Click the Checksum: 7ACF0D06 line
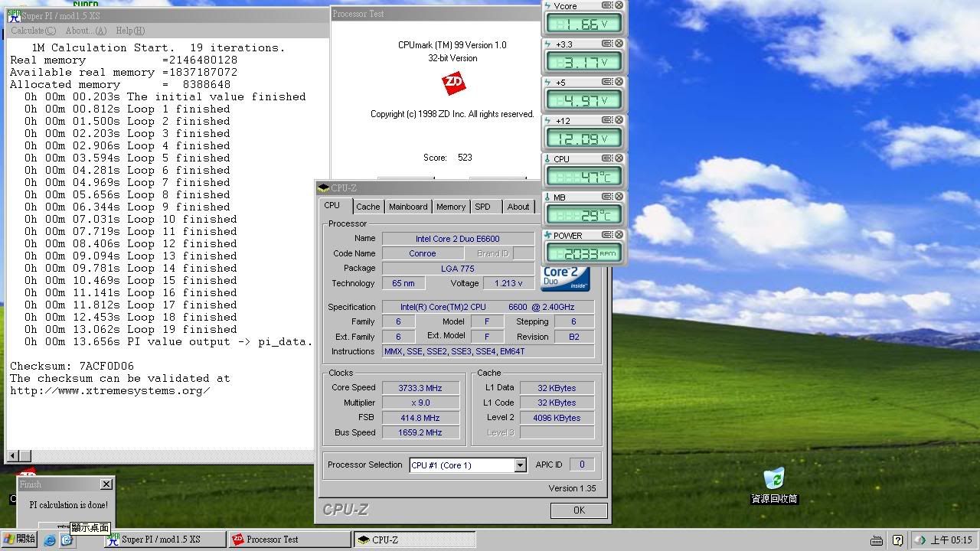 pos(72,366)
